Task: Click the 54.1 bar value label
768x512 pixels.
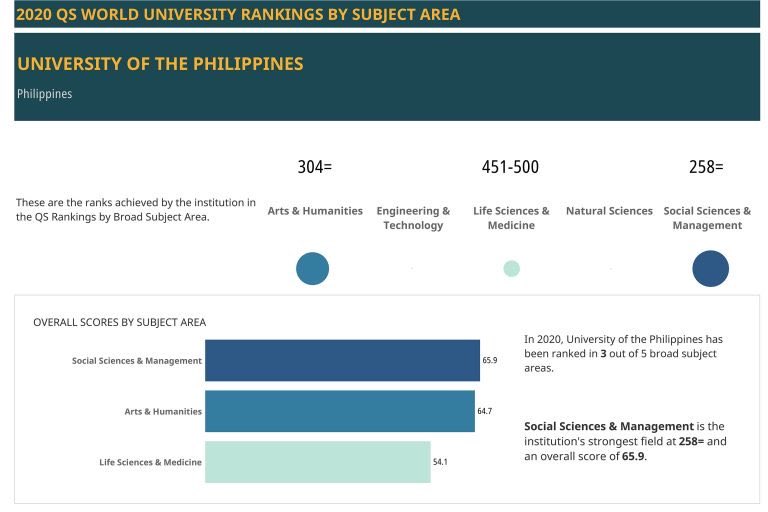Action: point(440,462)
